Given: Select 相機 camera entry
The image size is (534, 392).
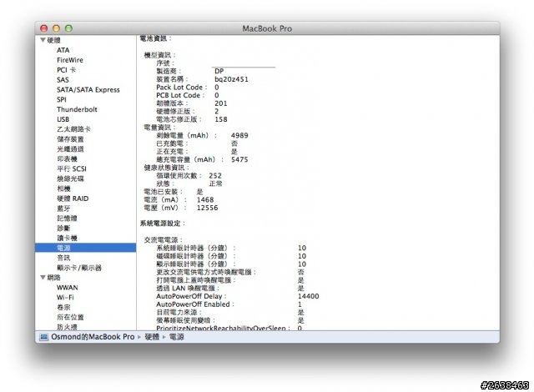Looking at the screenshot, I should coord(63,188).
